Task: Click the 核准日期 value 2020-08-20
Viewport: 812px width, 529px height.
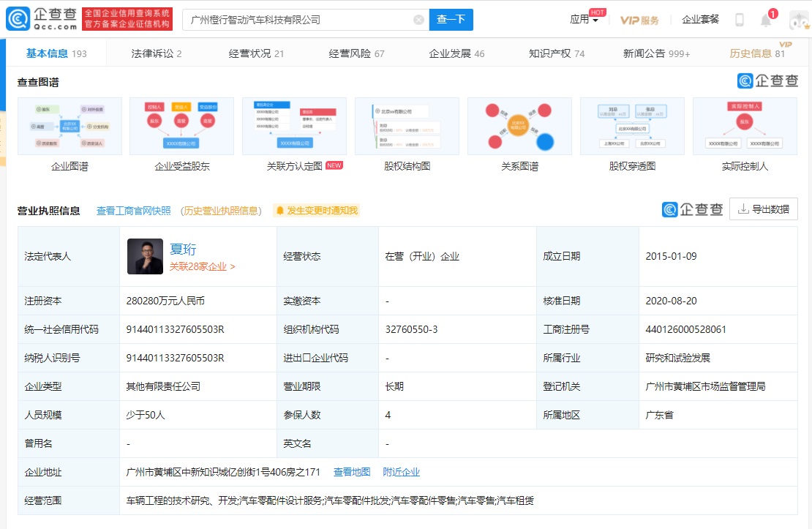Action: pos(671,301)
